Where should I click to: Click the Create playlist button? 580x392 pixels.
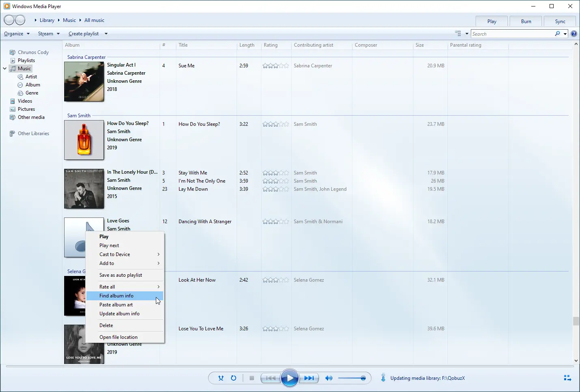83,33
